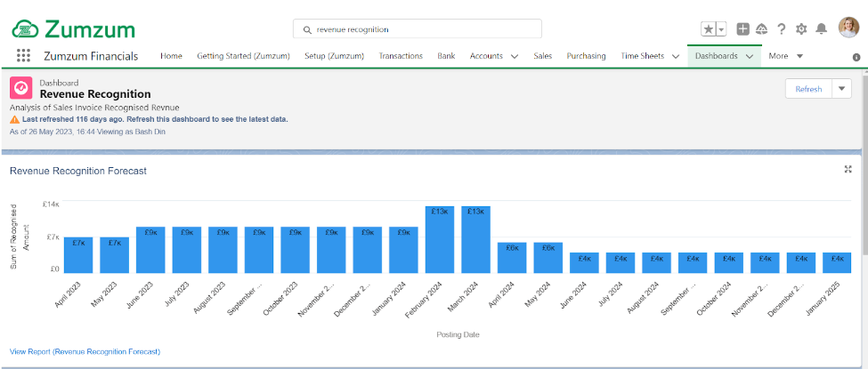Viewport: 868px width, 369px height.
Task: Click the Zumzum Financials app name
Action: point(91,56)
